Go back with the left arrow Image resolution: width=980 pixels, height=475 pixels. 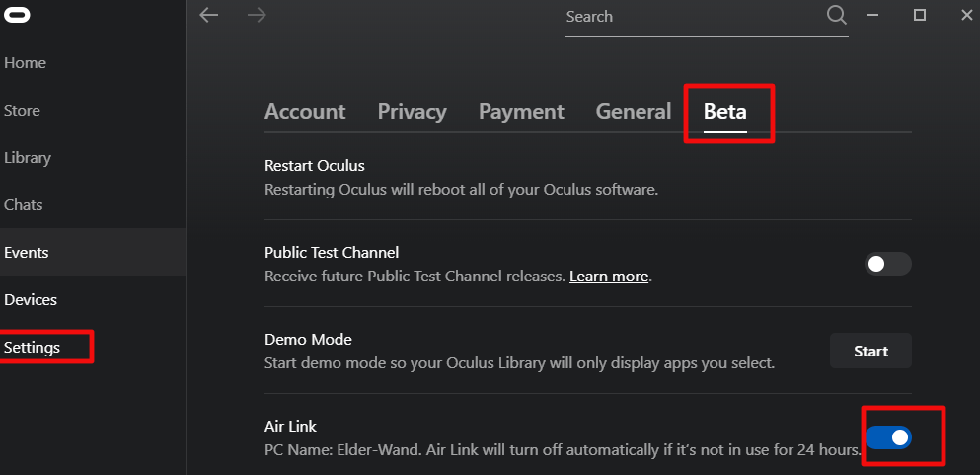click(208, 16)
